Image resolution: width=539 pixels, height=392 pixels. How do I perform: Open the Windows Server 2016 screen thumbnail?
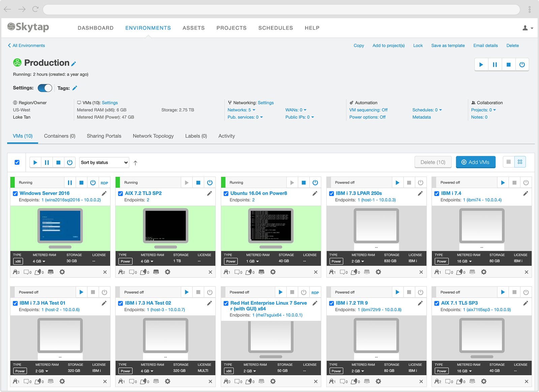(60, 226)
